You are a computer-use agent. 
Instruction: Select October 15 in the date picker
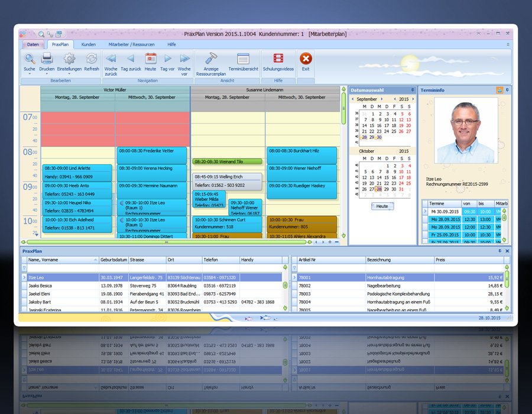(x=387, y=177)
